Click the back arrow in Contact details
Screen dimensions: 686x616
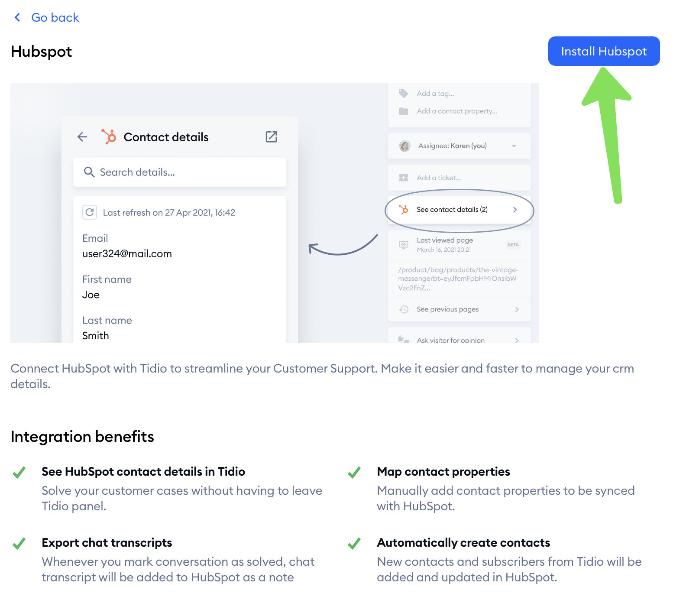(82, 137)
